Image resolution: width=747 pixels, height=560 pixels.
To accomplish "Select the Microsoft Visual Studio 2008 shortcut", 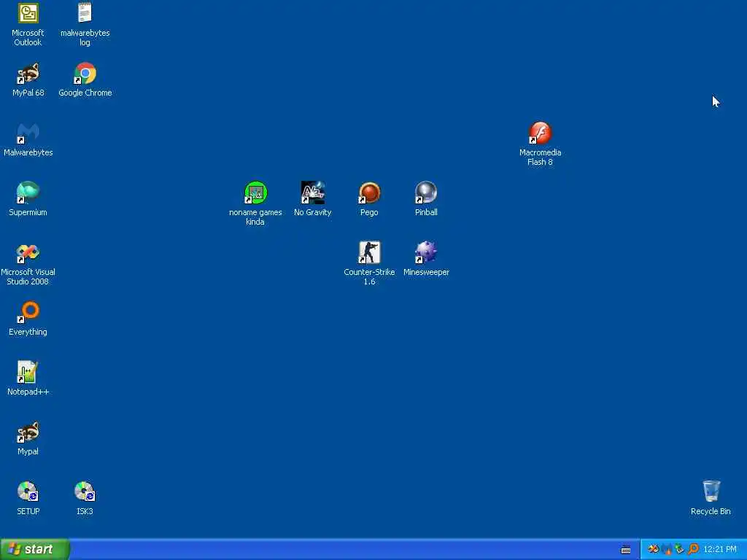I will (x=28, y=264).
